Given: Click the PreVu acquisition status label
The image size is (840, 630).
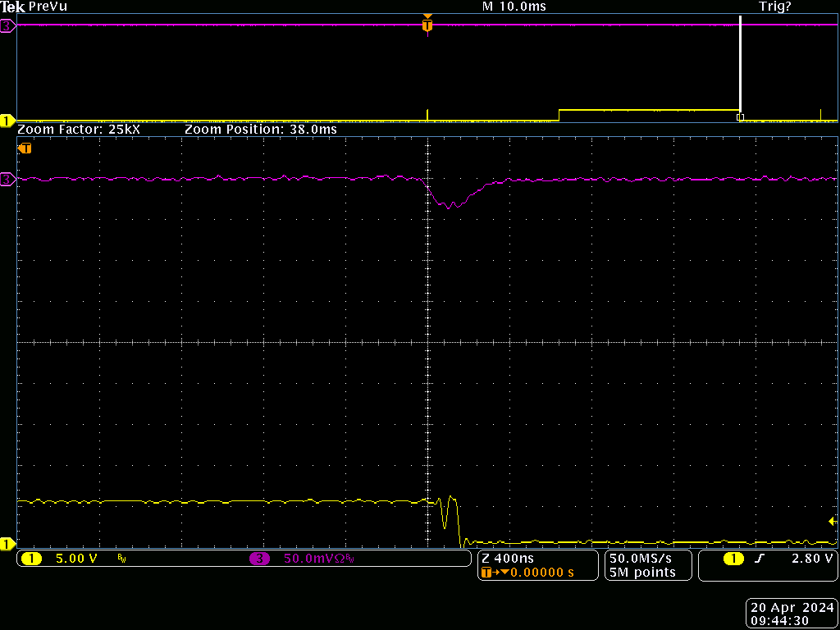Looking at the screenshot, I should (x=48, y=7).
